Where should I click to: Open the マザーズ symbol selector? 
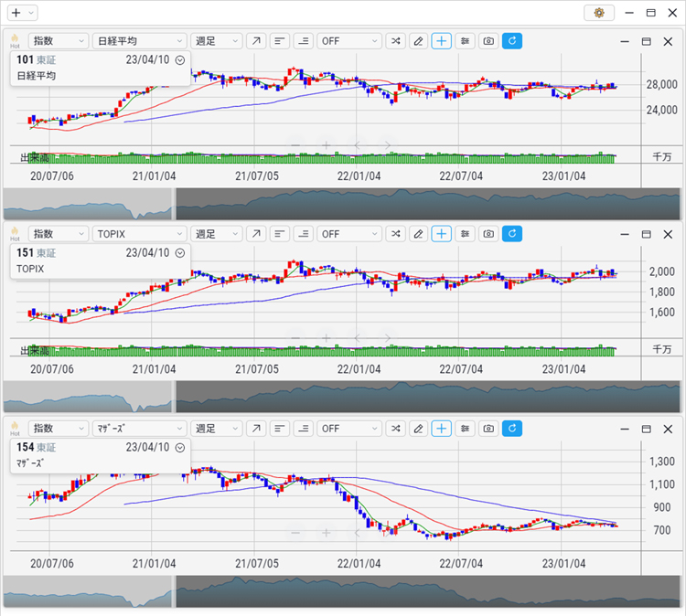tap(139, 428)
